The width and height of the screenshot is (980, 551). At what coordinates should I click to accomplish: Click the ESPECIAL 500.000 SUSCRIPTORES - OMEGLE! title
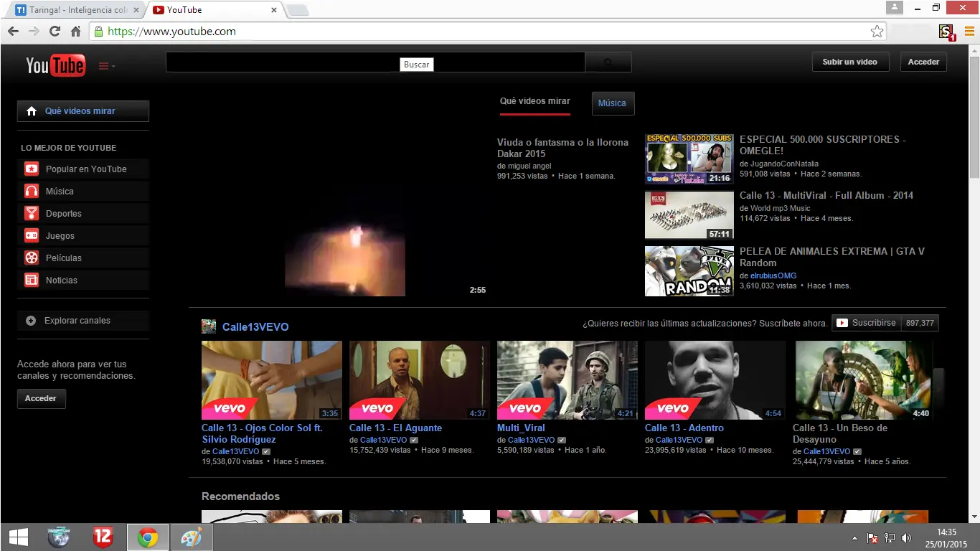(822, 145)
